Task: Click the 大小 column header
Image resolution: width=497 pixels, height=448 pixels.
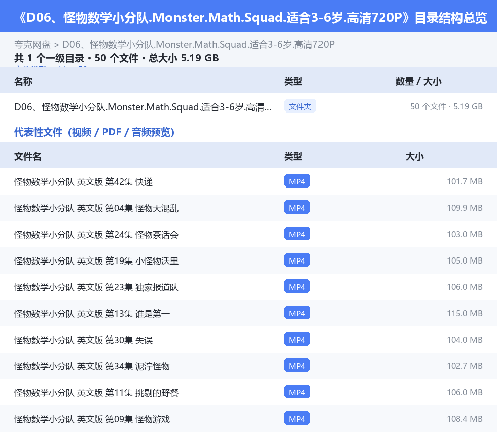Action: (415, 156)
